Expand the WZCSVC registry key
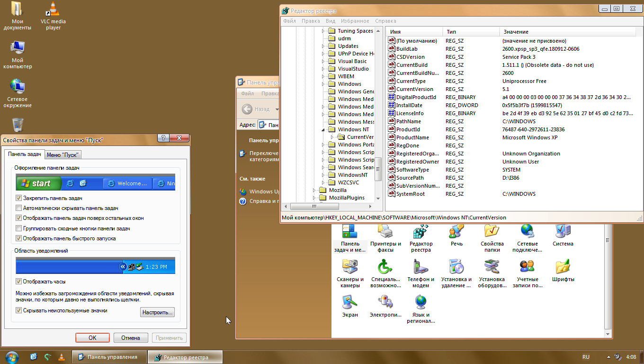This screenshot has width=644, height=364. (x=324, y=182)
